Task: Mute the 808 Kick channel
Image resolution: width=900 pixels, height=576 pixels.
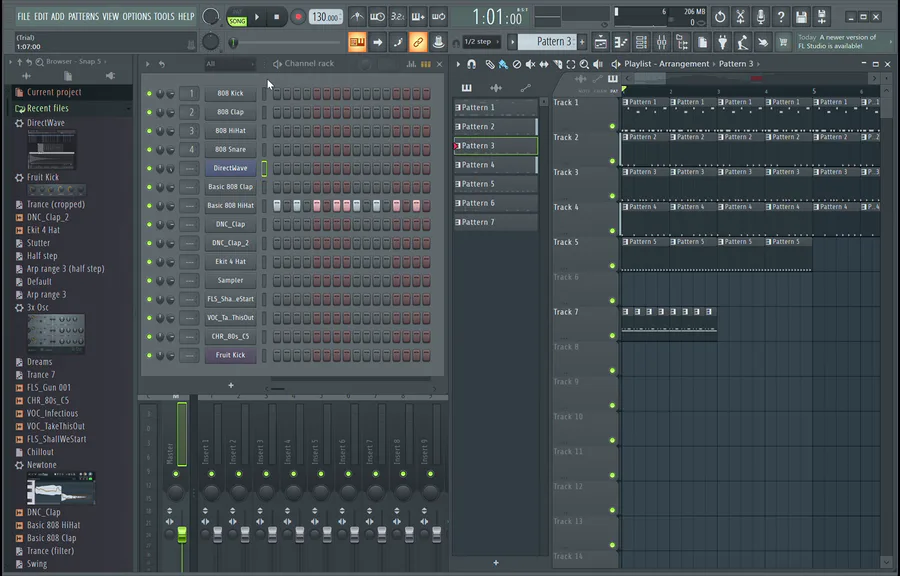Action: pos(149,94)
